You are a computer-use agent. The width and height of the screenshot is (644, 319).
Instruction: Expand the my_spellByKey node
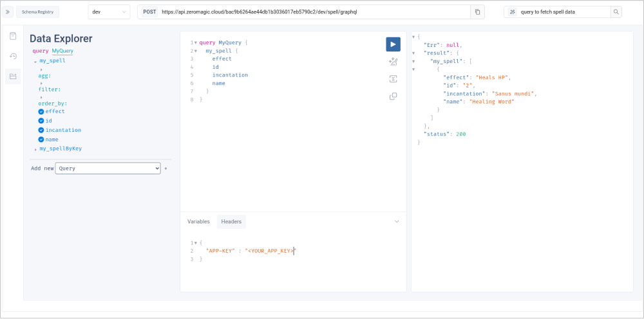35,150
